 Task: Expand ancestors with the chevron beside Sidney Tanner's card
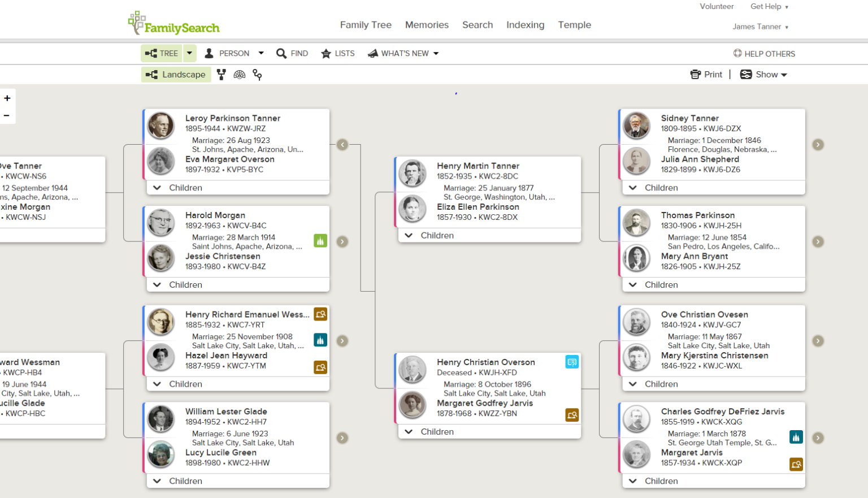[x=818, y=144]
